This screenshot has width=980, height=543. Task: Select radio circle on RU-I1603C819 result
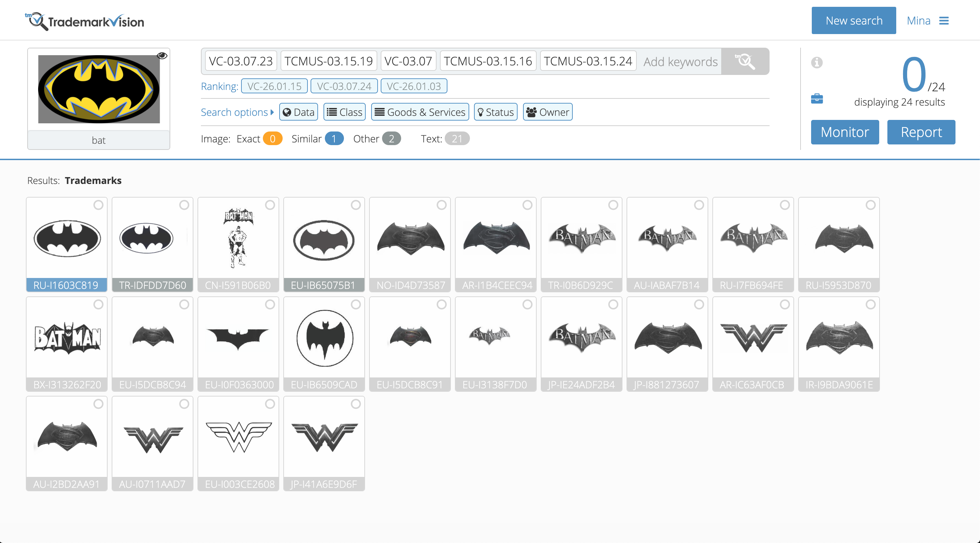tap(98, 205)
